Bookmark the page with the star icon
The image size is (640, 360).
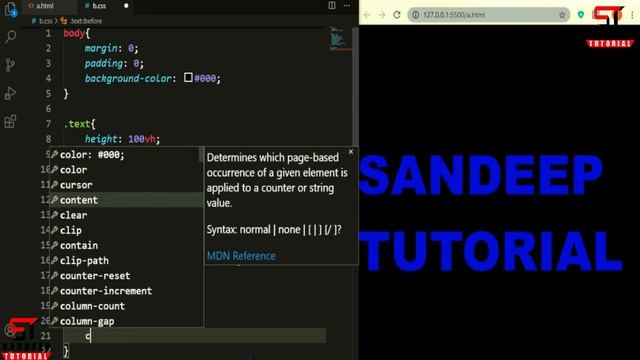point(562,15)
